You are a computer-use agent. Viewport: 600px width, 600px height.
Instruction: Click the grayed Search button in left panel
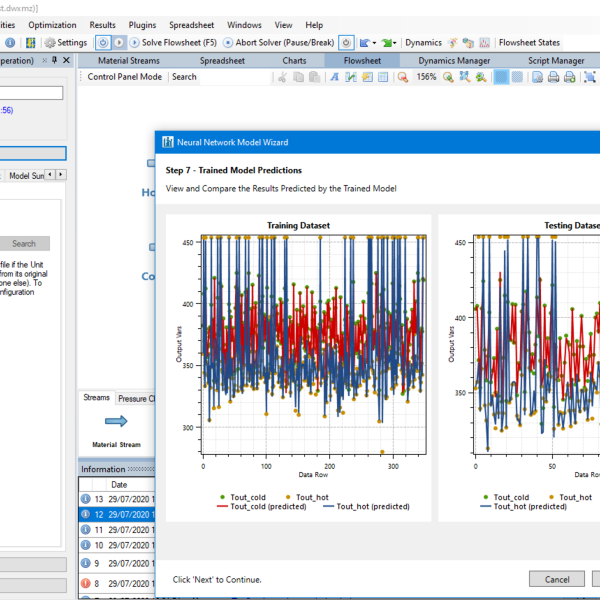point(24,243)
